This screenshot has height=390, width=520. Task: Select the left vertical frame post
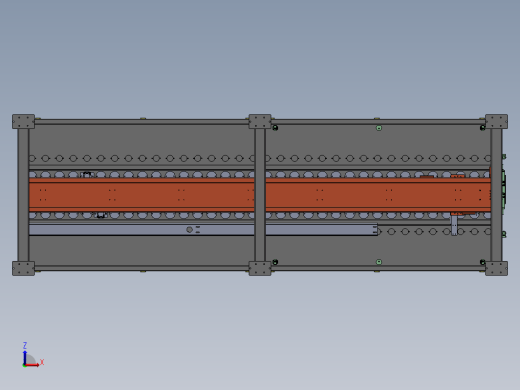point(23,195)
